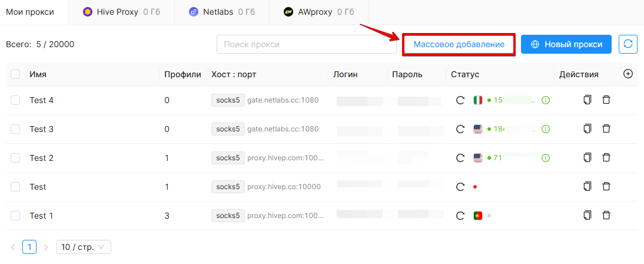The width and height of the screenshot is (644, 264).
Task: Click the Italy flag in Test 4 row
Action: coord(477,100)
